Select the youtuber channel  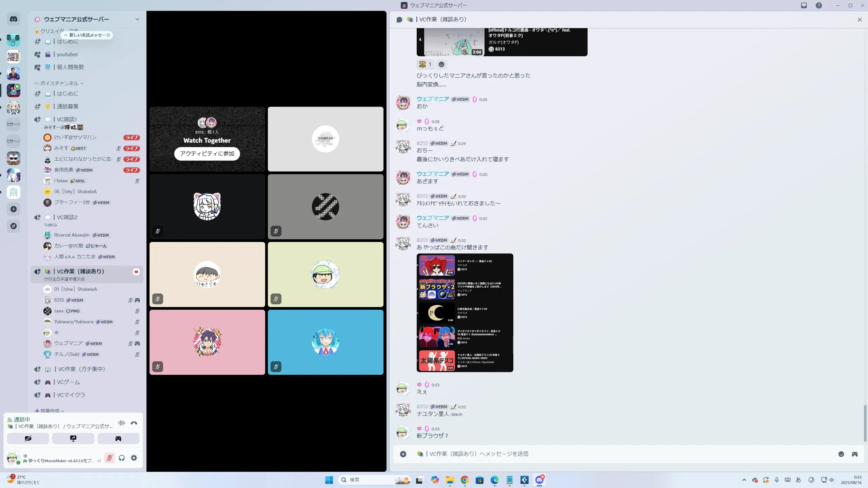point(67,55)
